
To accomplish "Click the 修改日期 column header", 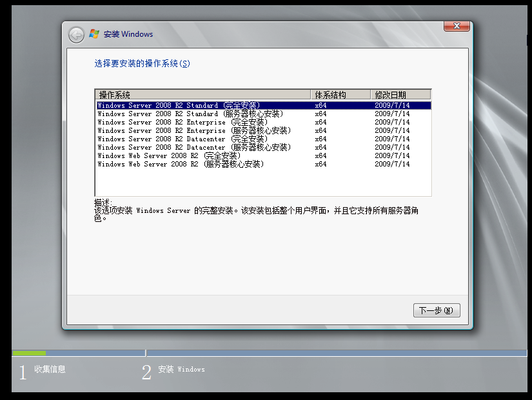I will pyautogui.click(x=400, y=95).
